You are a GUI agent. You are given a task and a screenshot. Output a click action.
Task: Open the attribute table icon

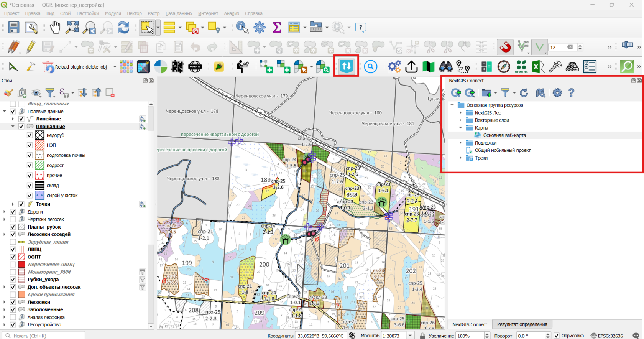(x=294, y=28)
